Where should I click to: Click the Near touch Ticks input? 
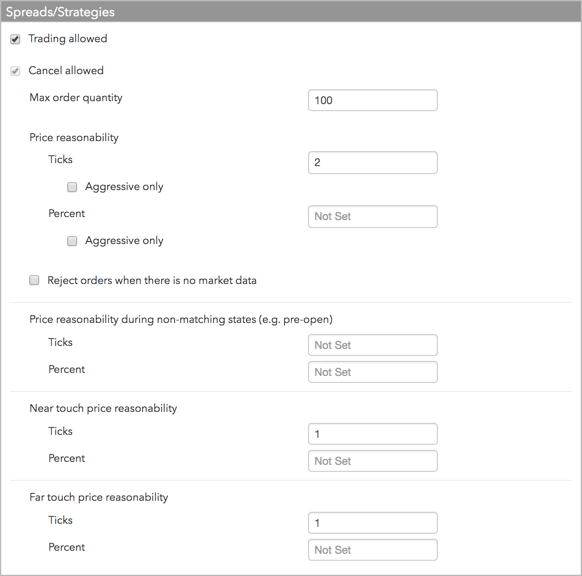tap(373, 434)
